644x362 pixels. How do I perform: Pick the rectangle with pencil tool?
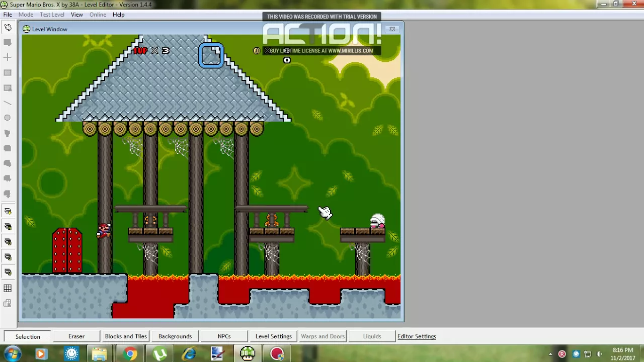pyautogui.click(x=8, y=87)
